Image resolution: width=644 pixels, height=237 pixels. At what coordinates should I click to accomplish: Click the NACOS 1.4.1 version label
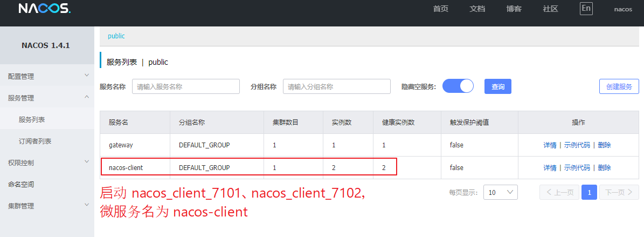click(46, 46)
